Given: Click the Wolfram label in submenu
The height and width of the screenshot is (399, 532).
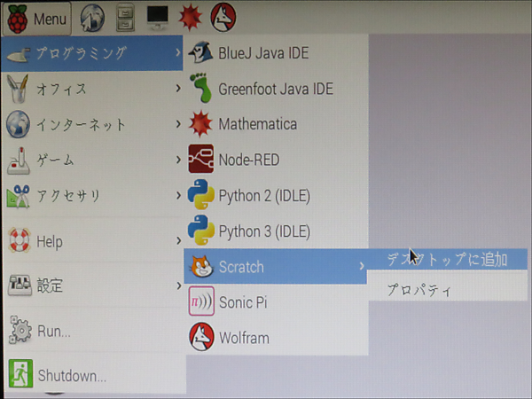Looking at the screenshot, I should pos(244,338).
